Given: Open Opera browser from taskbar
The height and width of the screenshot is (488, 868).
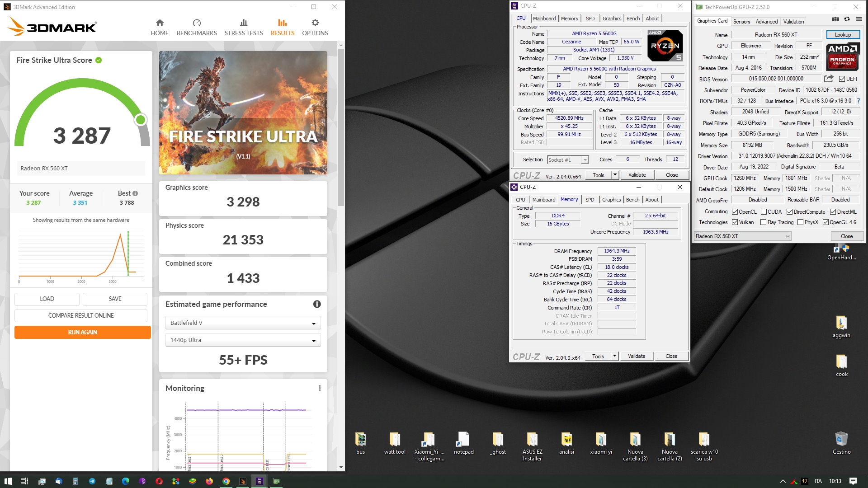Looking at the screenshot, I should point(159,481).
